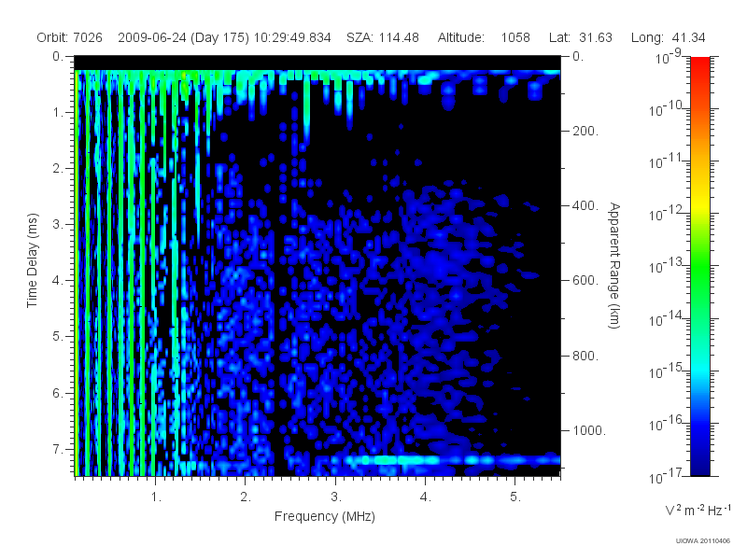Click the 6. tick on time delay axis
The height and width of the screenshot is (560, 747).
58,393
